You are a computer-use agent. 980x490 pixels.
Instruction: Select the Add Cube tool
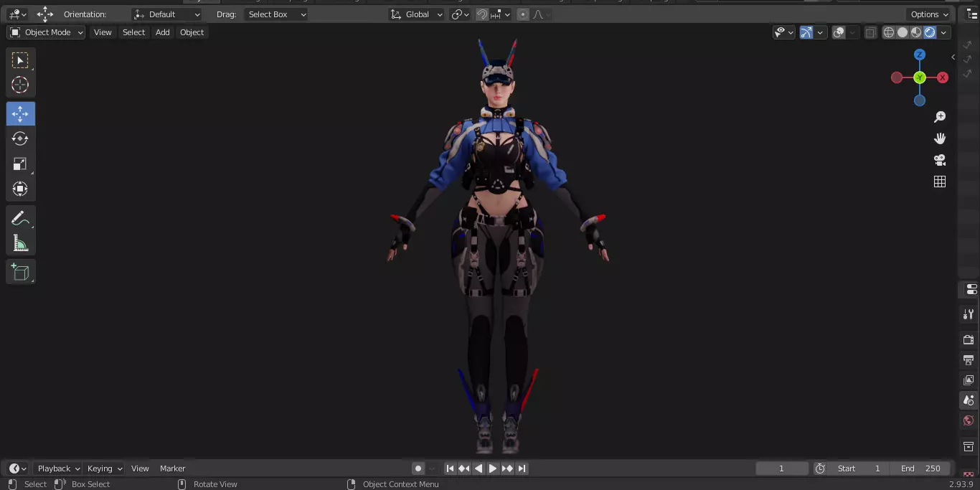point(20,272)
